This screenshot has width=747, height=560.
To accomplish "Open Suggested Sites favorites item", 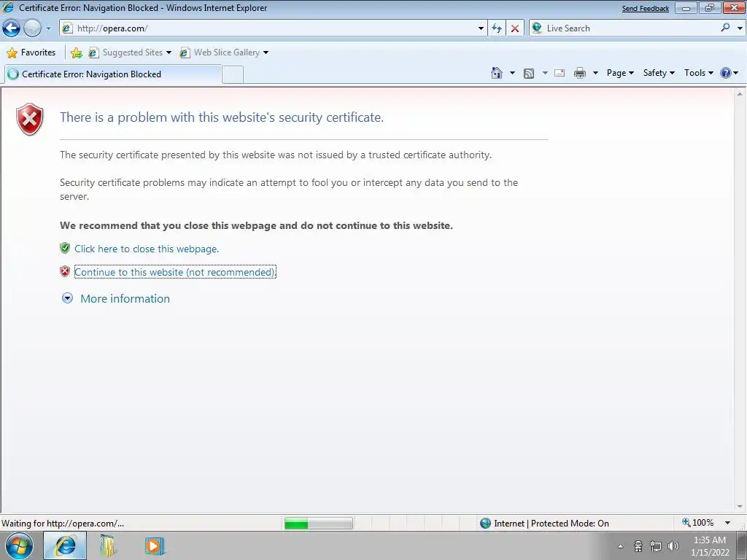I will tap(129, 52).
